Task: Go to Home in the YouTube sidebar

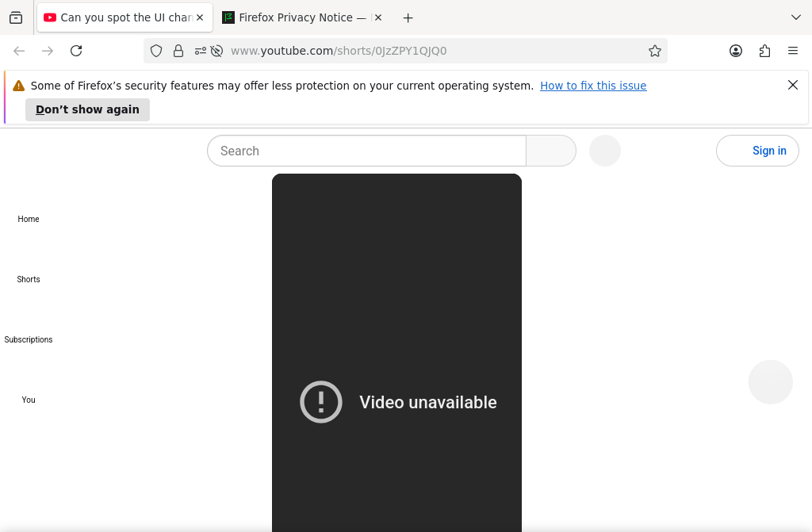Action: [29, 219]
